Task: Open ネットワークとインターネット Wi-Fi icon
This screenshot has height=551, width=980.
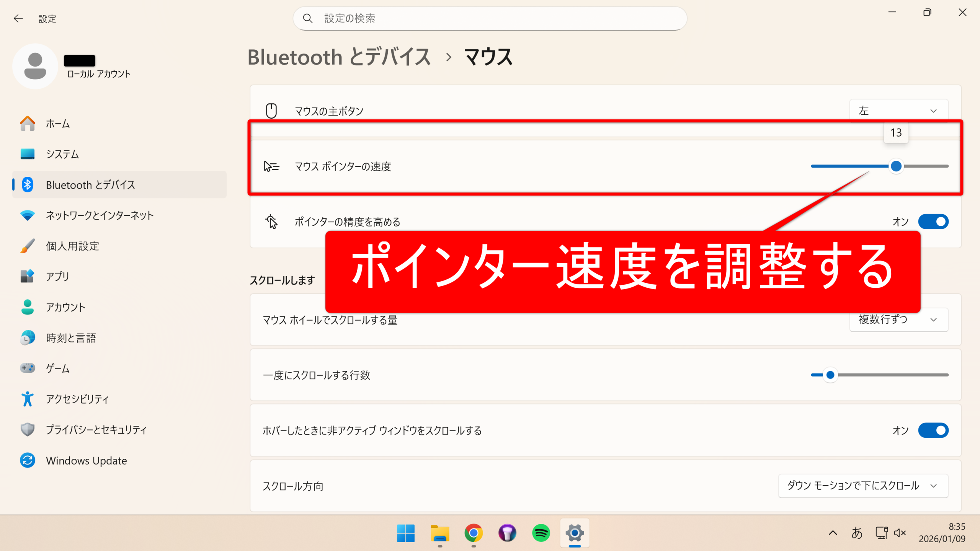Action: click(27, 215)
